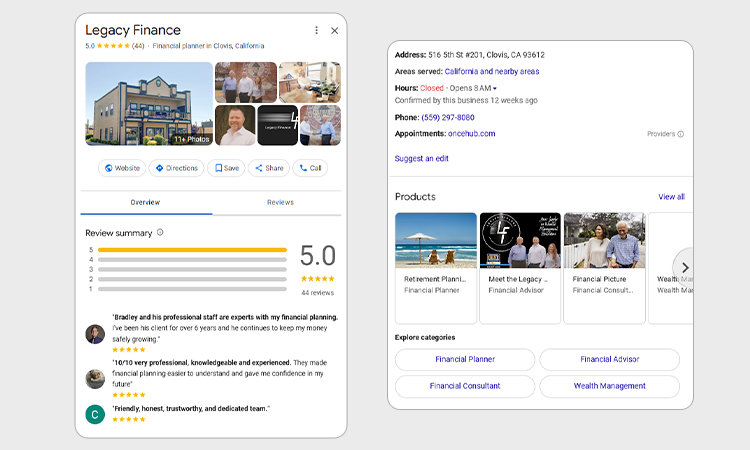Image resolution: width=750 pixels, height=450 pixels.
Task: Switch to the Overview tab
Action: coord(145,202)
